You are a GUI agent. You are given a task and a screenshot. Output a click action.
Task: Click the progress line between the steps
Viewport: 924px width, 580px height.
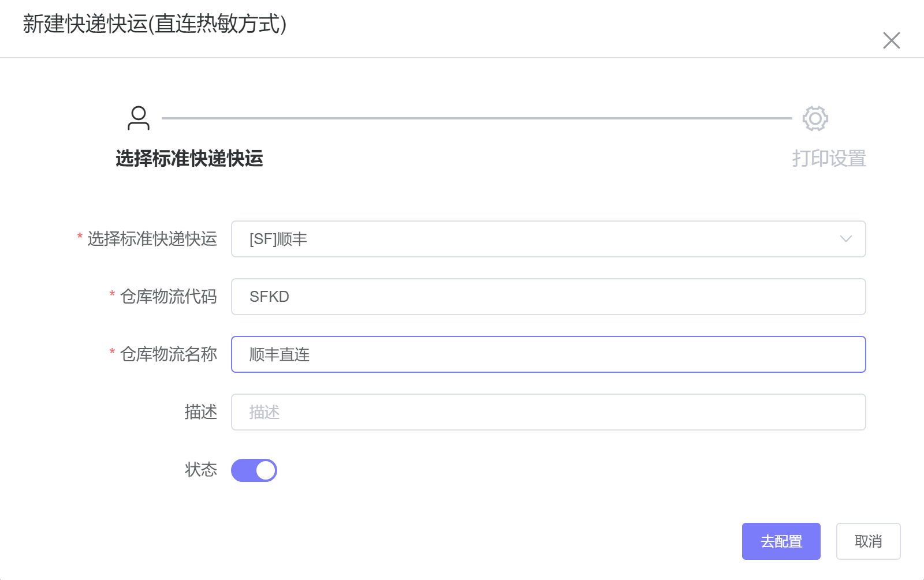tap(476, 118)
